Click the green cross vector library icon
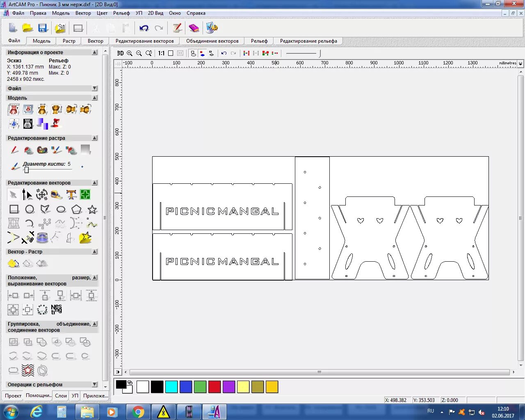This screenshot has width=525, height=420. coord(85,194)
